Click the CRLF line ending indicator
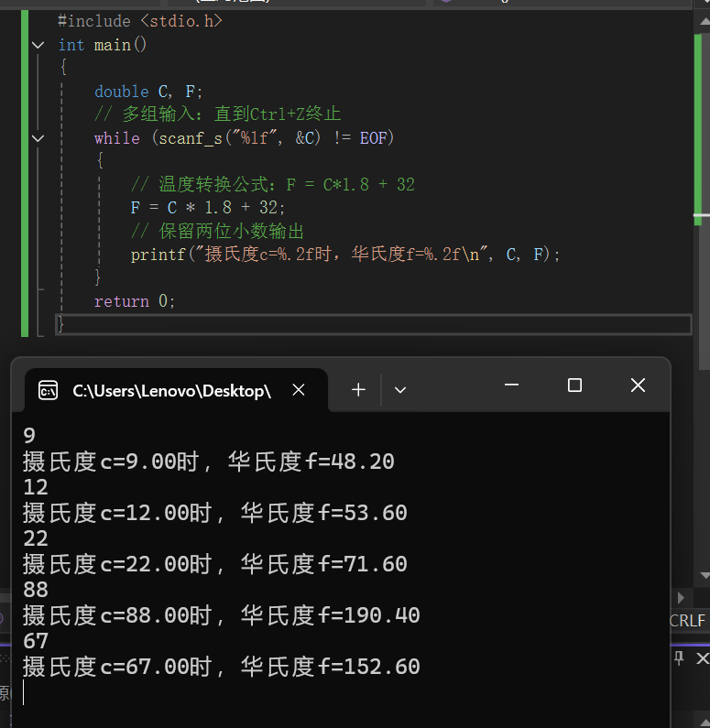The width and height of the screenshot is (710, 728). click(687, 621)
